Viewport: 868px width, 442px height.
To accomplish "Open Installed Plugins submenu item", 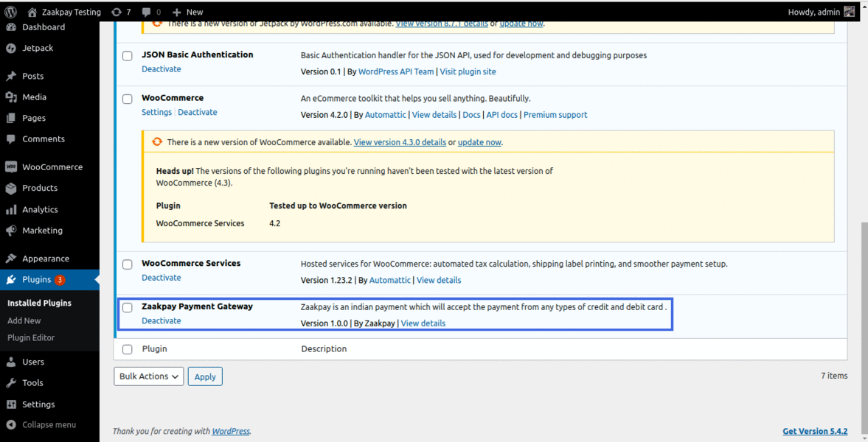I will (x=39, y=304).
